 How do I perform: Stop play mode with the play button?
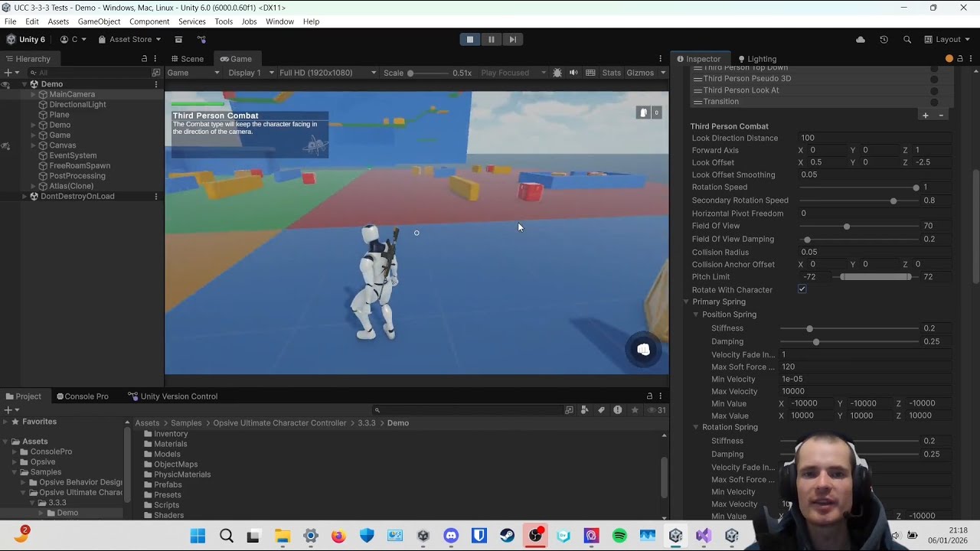tap(470, 39)
